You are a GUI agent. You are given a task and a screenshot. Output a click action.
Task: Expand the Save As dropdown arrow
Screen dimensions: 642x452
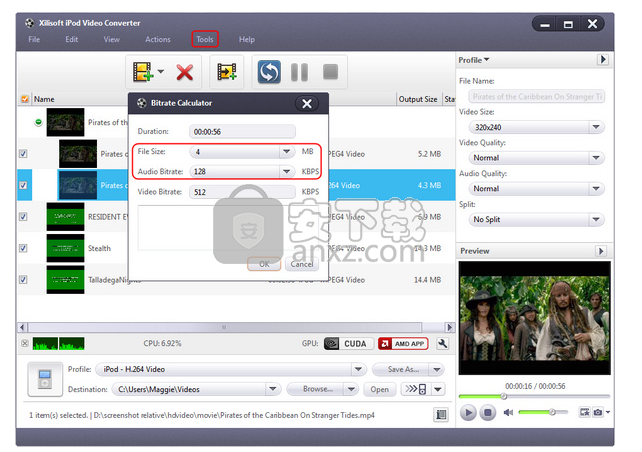pyautogui.click(x=437, y=369)
